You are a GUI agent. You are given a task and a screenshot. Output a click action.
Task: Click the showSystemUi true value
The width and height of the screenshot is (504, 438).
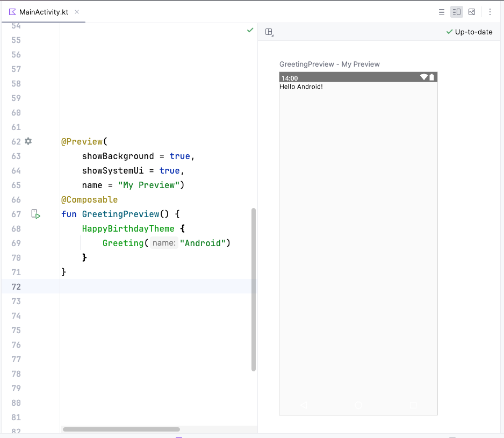[x=169, y=170]
